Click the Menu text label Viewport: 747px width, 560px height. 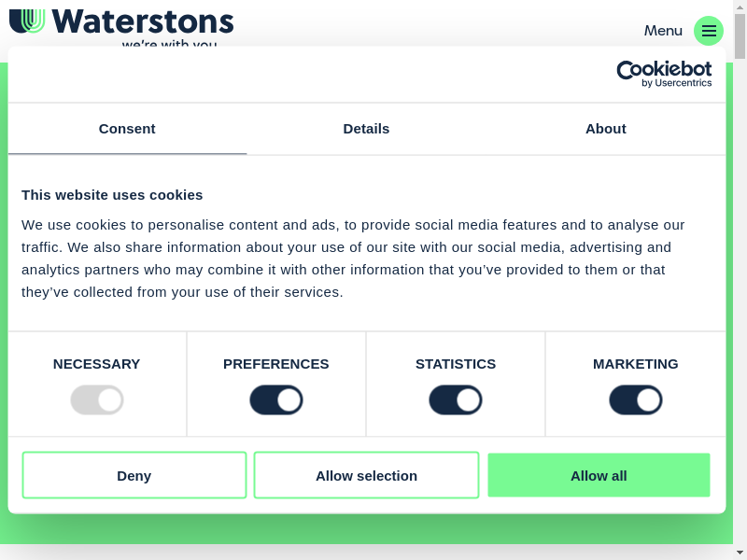pyautogui.click(x=663, y=31)
